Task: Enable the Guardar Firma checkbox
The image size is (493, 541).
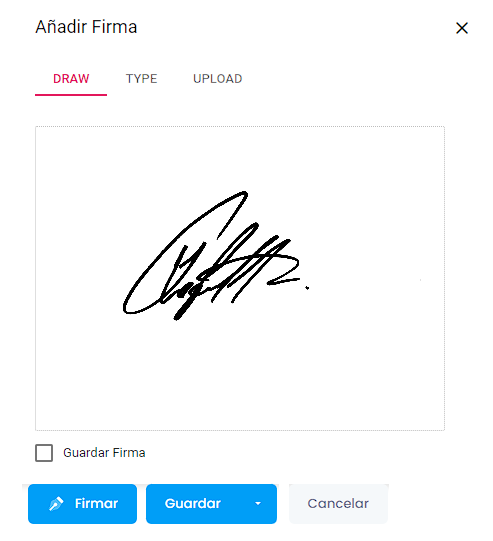Action: click(x=44, y=453)
